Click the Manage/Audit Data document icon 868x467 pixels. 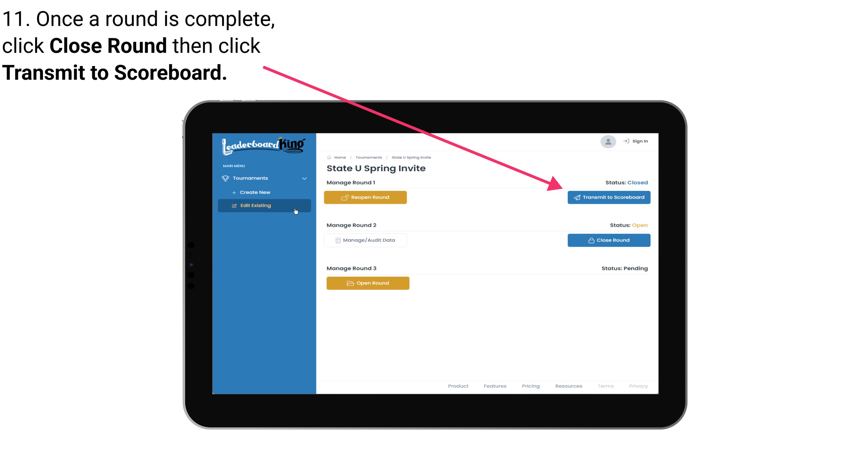click(x=336, y=240)
